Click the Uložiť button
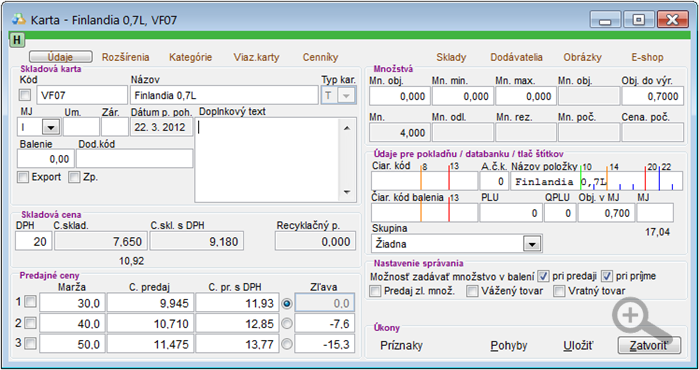This screenshot has width=699, height=370. pyautogui.click(x=578, y=346)
